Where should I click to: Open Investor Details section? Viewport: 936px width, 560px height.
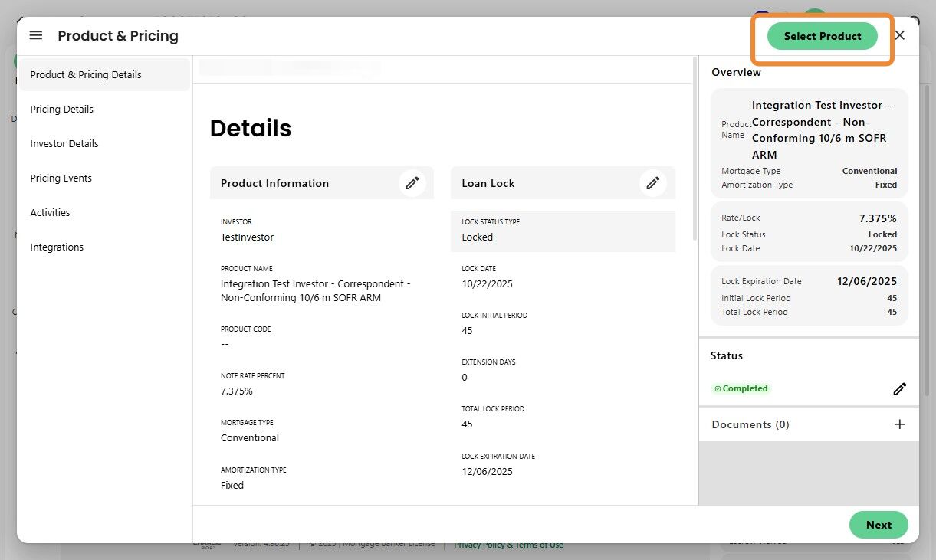(x=64, y=144)
